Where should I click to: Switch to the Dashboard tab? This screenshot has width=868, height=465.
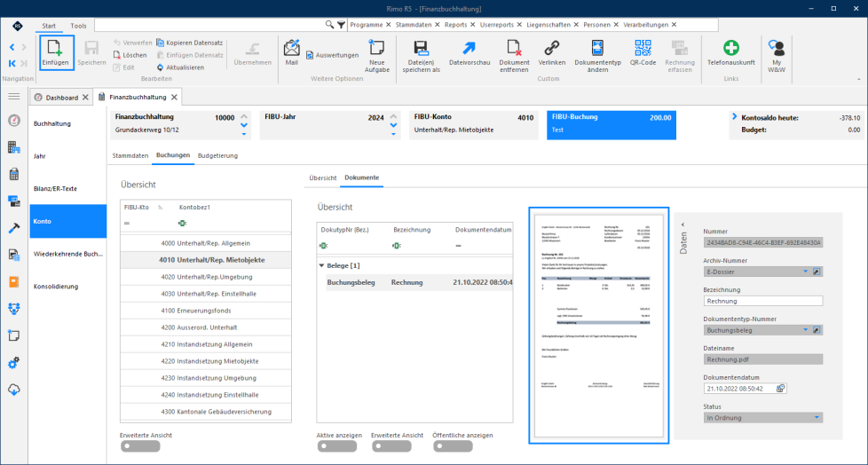click(x=61, y=98)
